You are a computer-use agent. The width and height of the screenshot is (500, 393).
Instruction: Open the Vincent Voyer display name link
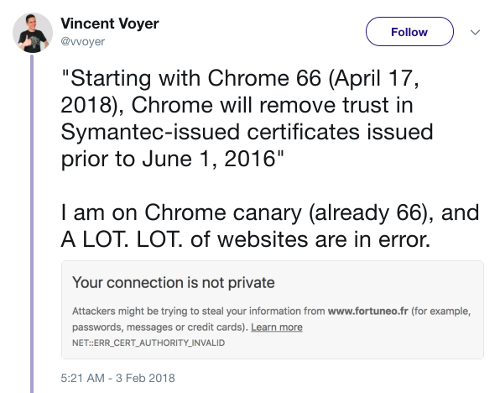[110, 24]
